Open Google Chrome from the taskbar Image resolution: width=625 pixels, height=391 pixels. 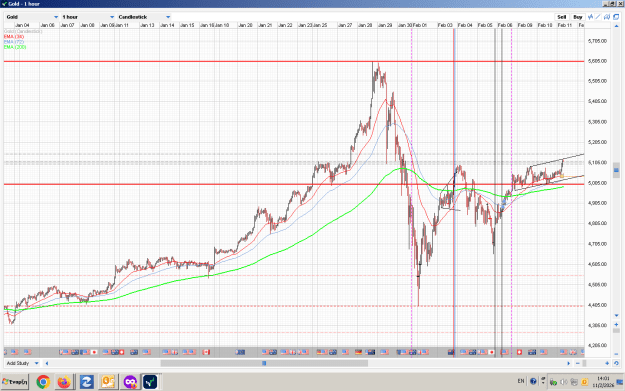[x=43, y=382]
